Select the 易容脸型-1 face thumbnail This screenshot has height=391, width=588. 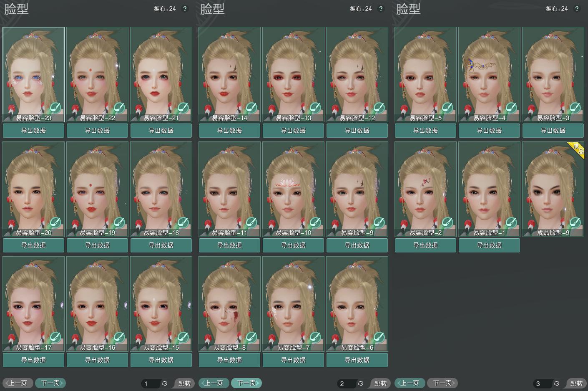(489, 189)
